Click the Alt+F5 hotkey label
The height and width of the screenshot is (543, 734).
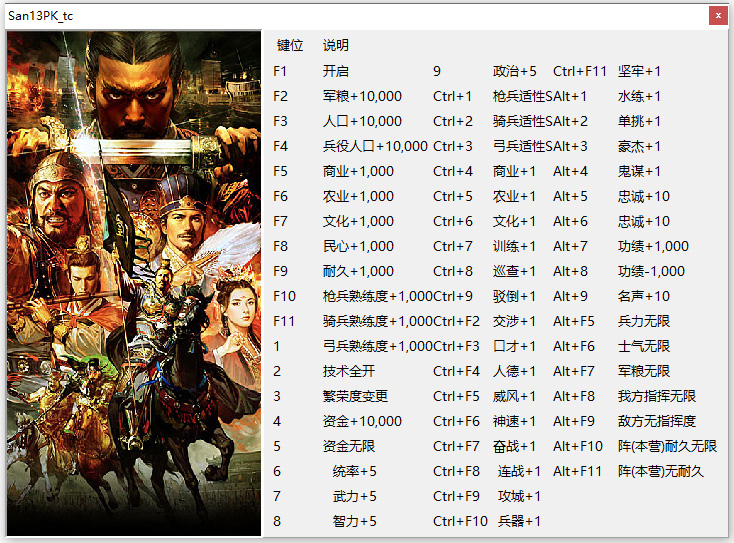point(573,322)
